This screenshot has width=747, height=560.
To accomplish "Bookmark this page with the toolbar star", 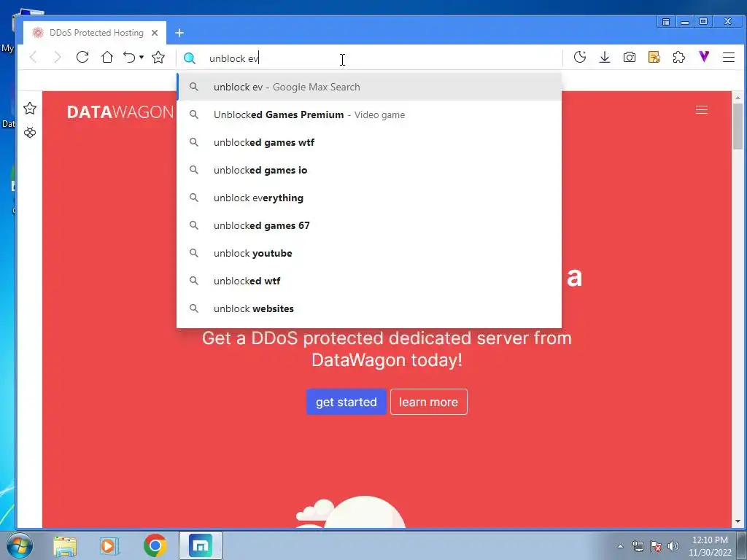I will click(158, 57).
